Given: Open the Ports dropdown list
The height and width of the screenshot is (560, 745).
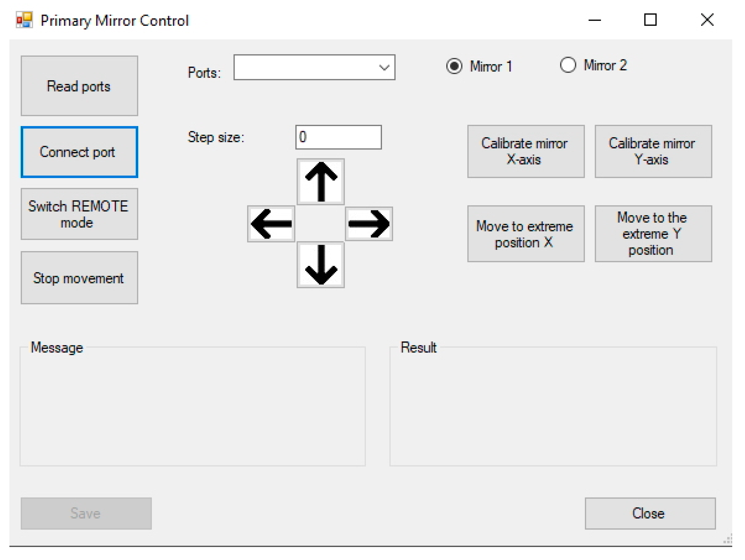Looking at the screenshot, I should [384, 67].
